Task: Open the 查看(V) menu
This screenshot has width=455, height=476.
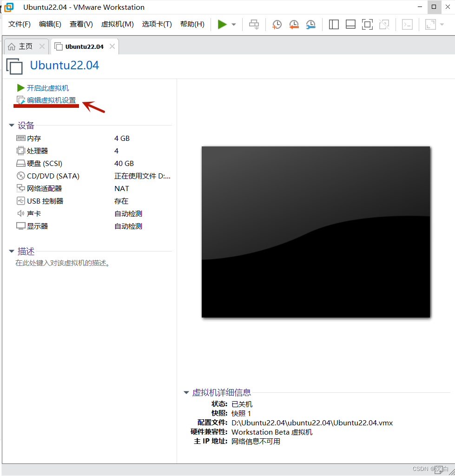Action: (x=81, y=24)
